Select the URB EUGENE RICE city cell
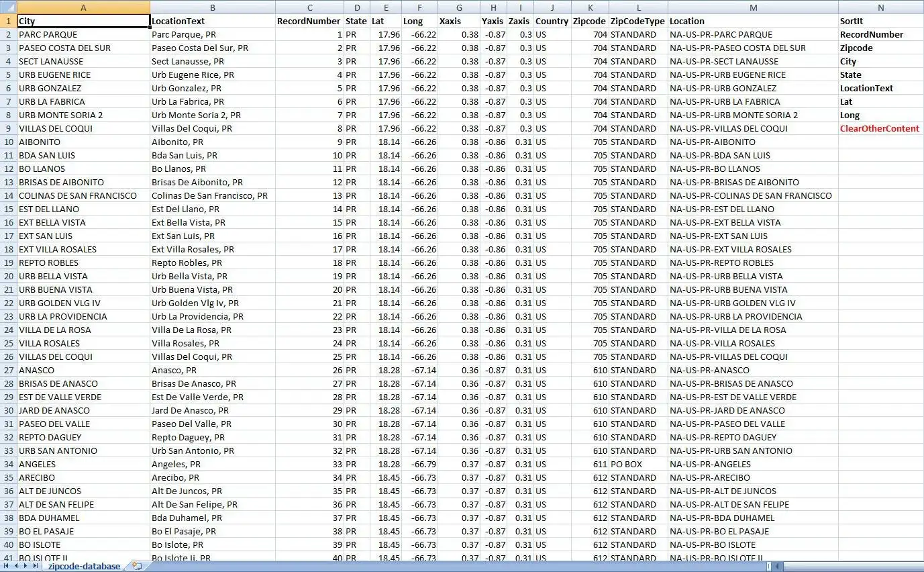Viewport: 924px width, 572px height. pos(83,75)
